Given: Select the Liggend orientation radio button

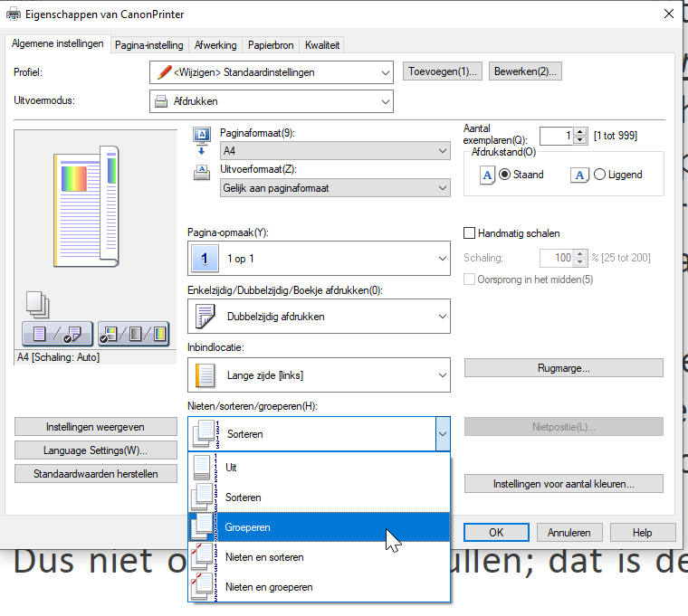Looking at the screenshot, I should (x=599, y=175).
